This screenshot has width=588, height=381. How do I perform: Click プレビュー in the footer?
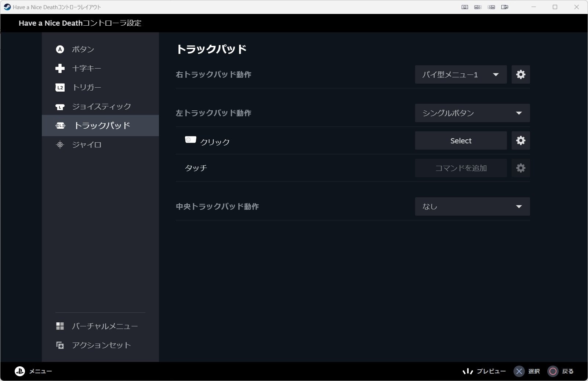491,371
